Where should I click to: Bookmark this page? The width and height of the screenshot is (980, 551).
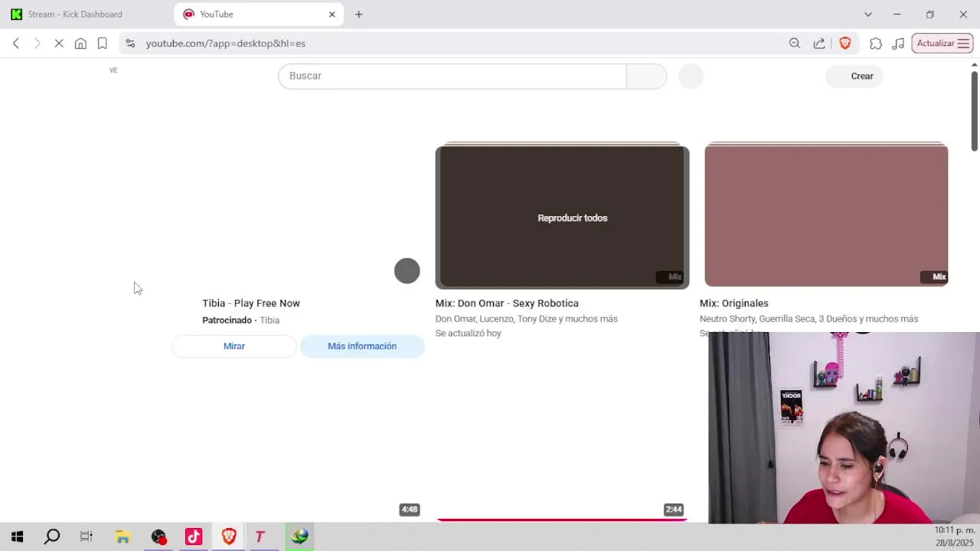pos(102,44)
